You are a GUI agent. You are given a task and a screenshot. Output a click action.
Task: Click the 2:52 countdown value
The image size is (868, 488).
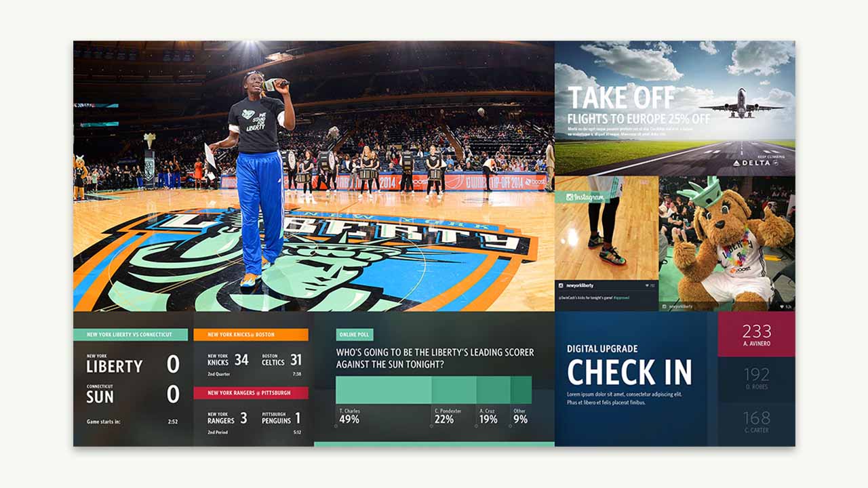(174, 422)
